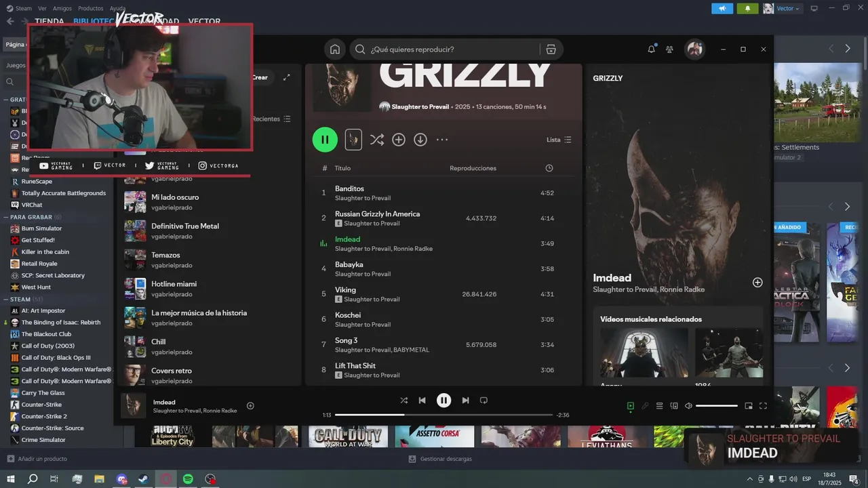Open Gestionar descargas in Steam

click(x=440, y=459)
